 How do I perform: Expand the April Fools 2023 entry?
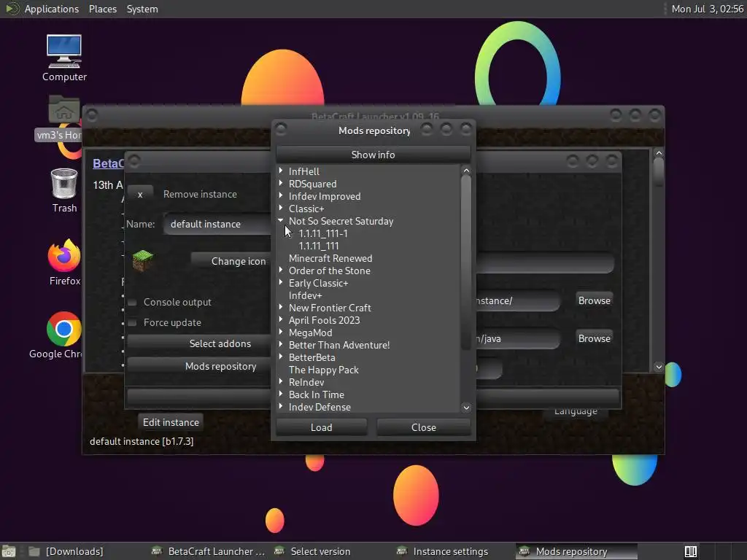(x=281, y=319)
